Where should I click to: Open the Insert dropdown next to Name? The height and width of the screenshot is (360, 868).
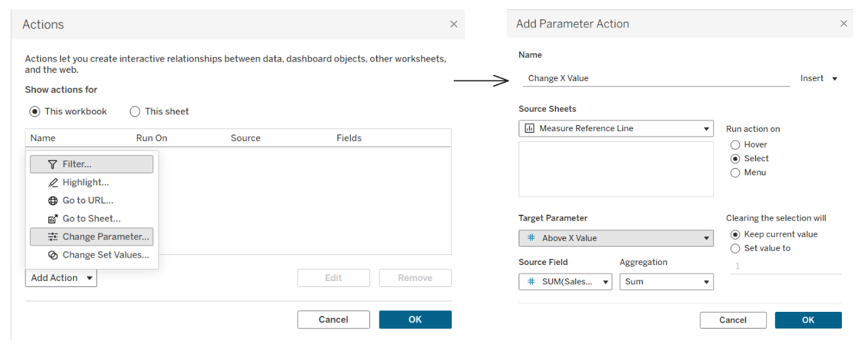(818, 78)
